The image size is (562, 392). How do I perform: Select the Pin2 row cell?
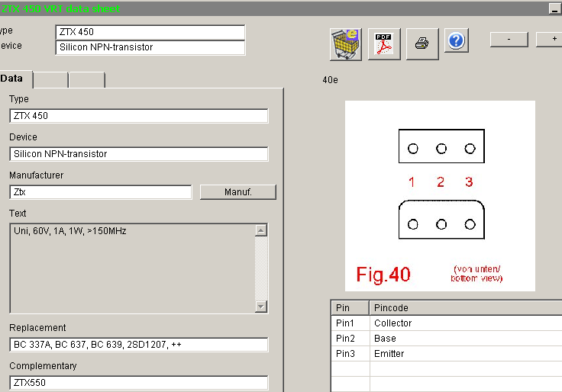350,339
